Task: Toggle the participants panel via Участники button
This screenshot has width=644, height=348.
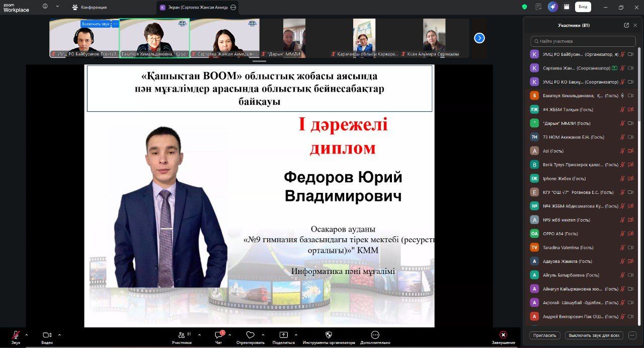Action: click(x=181, y=335)
